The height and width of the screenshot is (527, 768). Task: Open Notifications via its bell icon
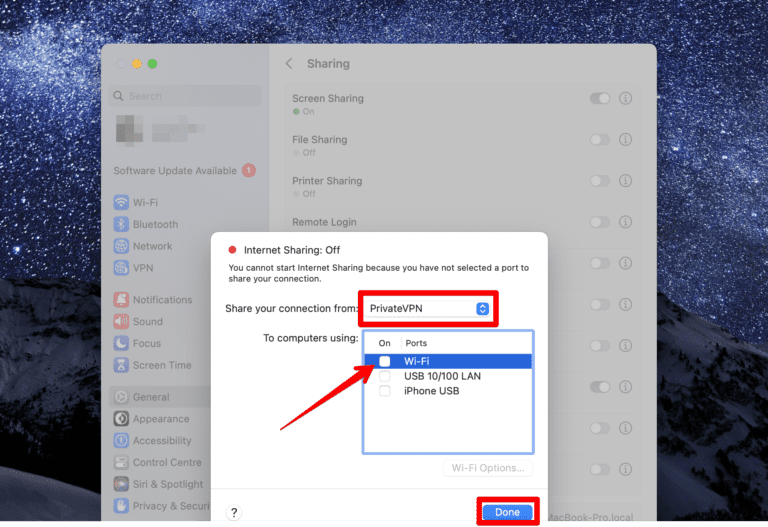point(121,300)
